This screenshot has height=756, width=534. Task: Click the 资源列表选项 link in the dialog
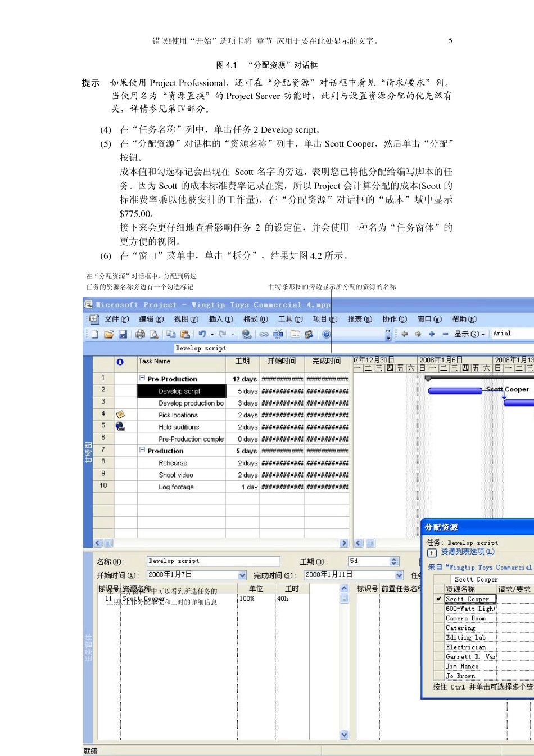click(x=468, y=552)
